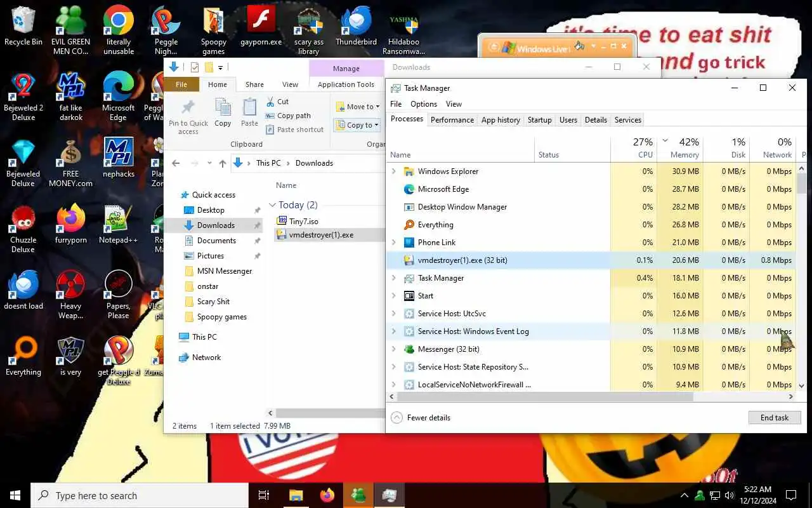
Task: Open the fat like darkok shortcut
Action: pyautogui.click(x=71, y=97)
